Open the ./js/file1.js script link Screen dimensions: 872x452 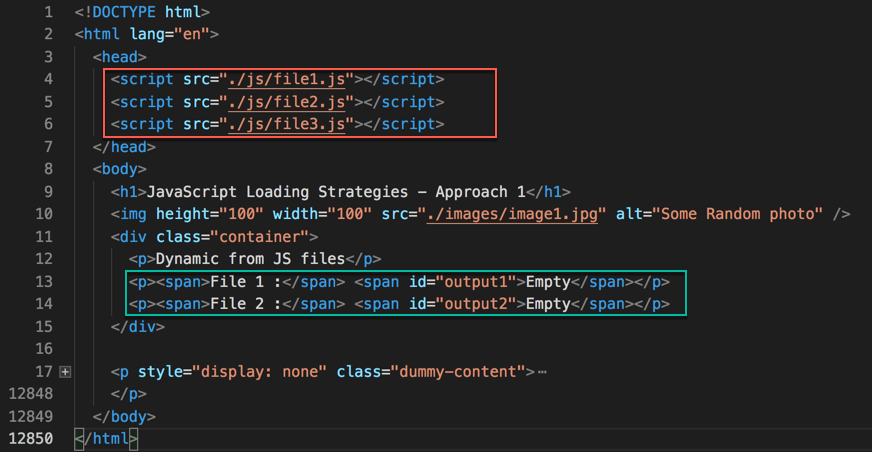[x=286, y=80]
